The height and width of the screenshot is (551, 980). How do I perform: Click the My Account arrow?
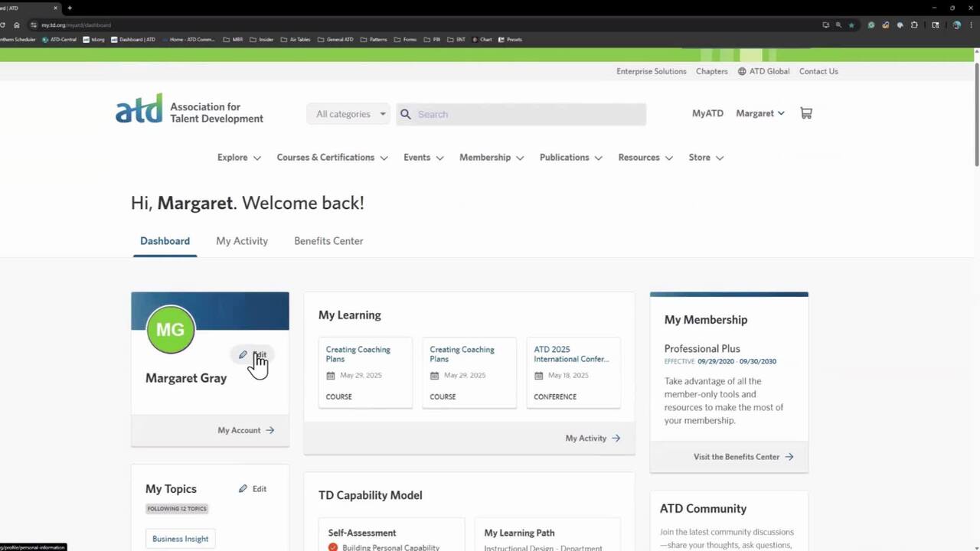click(x=269, y=430)
